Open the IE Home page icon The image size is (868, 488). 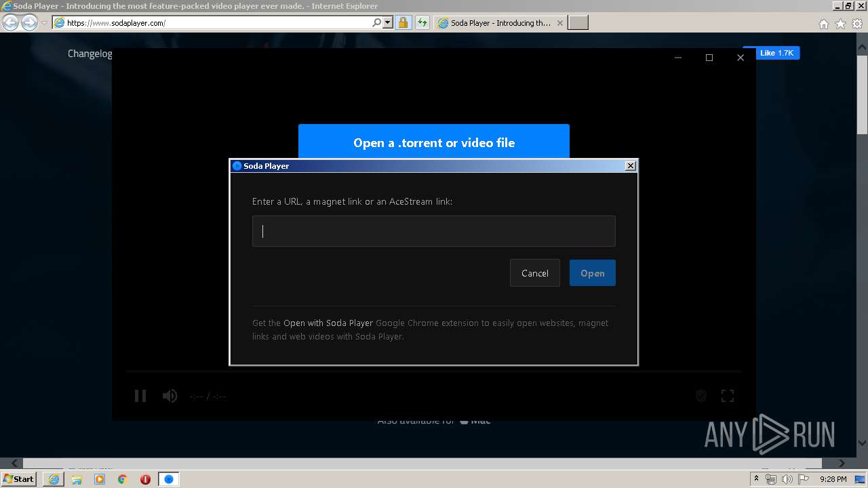tap(823, 24)
